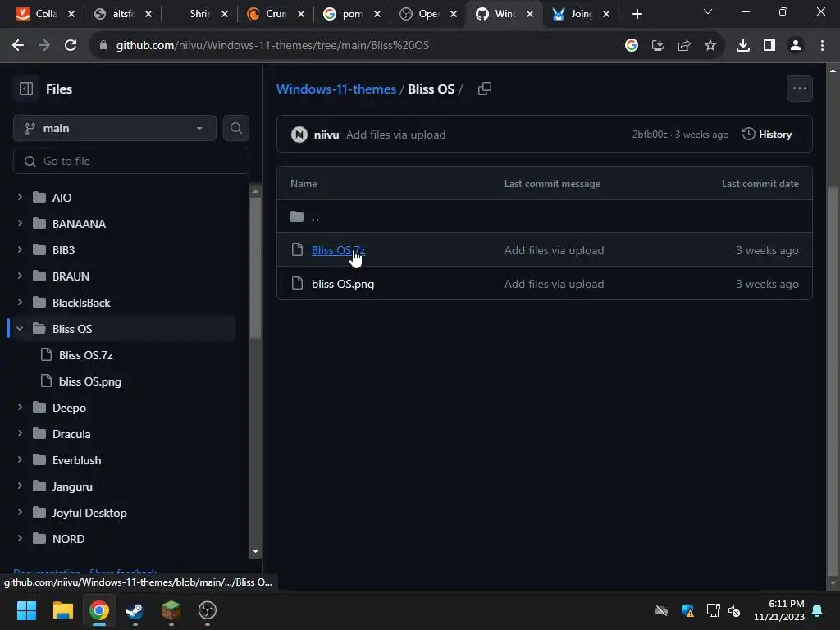Viewport: 840px width, 630px height.
Task: Select Bliss OS.7z in file tree
Action: (x=85, y=355)
